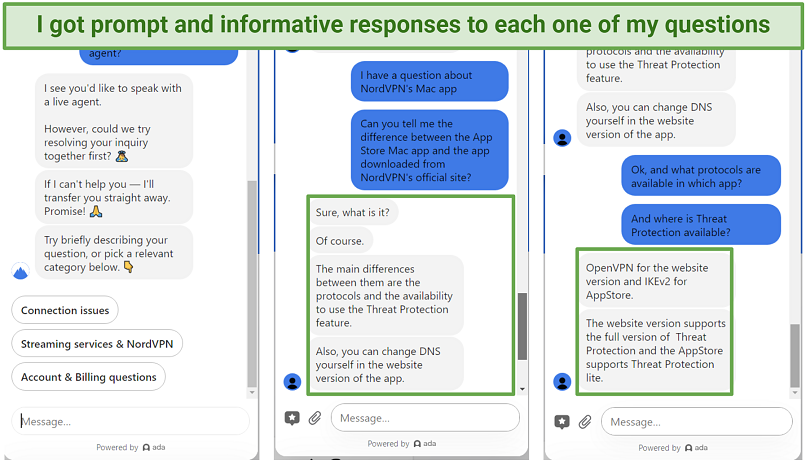
Task: Open the Powered by ada link in middle chat
Action: click(x=401, y=443)
